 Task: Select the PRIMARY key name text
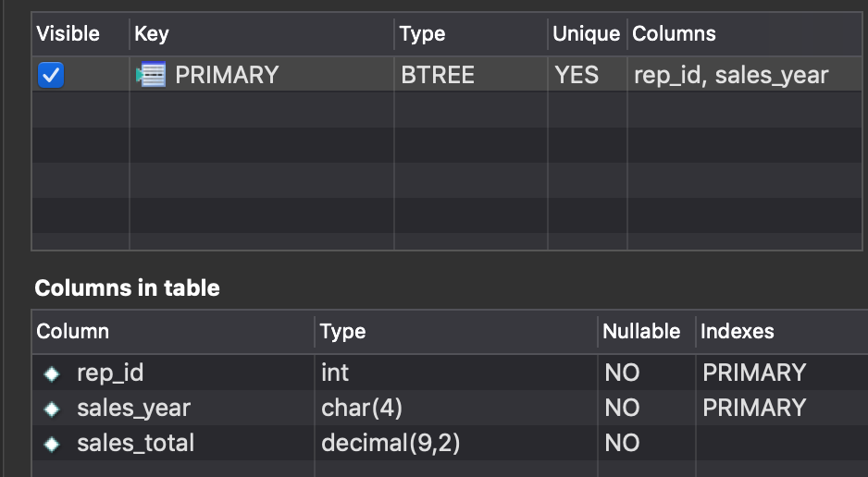(x=227, y=75)
